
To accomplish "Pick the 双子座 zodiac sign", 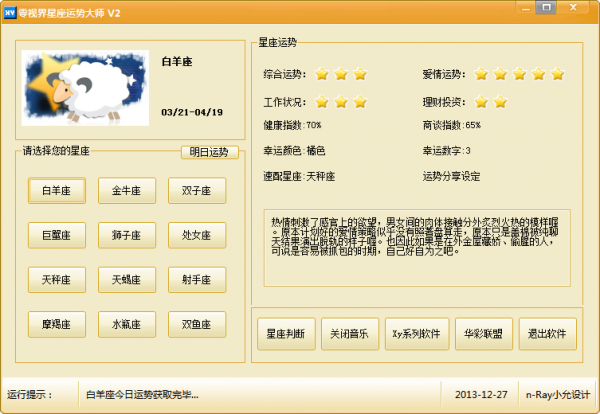I will point(196,190).
